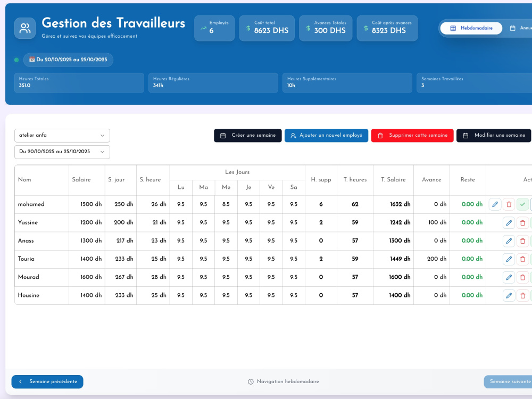This screenshot has height=399, width=532.
Task: Validate mohamed's row with the green check icon
Action: pos(523,204)
